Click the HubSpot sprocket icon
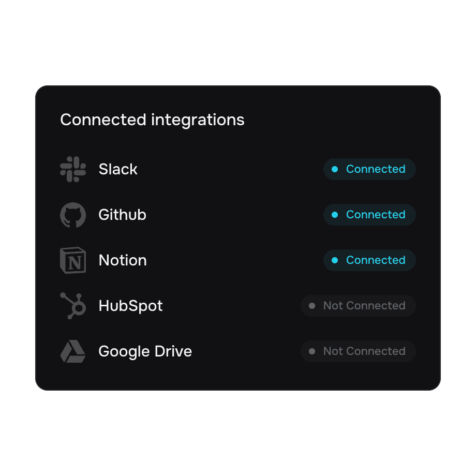The height and width of the screenshot is (476, 476). pyautogui.click(x=73, y=306)
